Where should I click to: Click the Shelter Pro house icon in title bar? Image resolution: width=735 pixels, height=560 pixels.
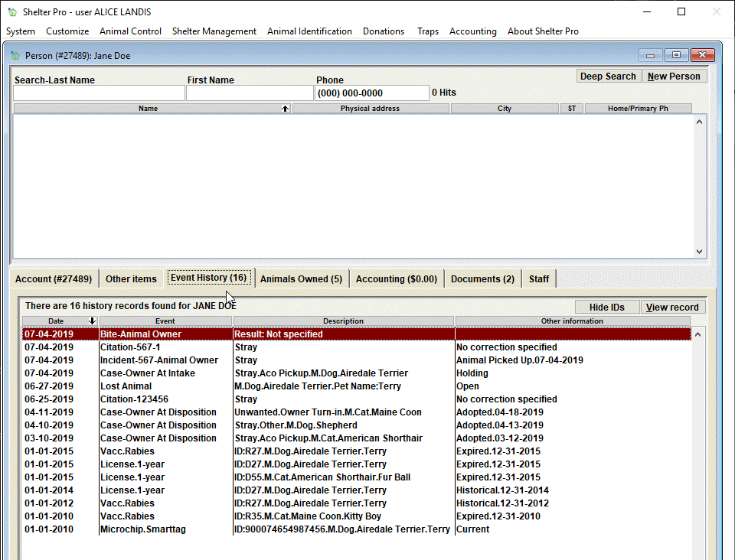[x=13, y=11]
